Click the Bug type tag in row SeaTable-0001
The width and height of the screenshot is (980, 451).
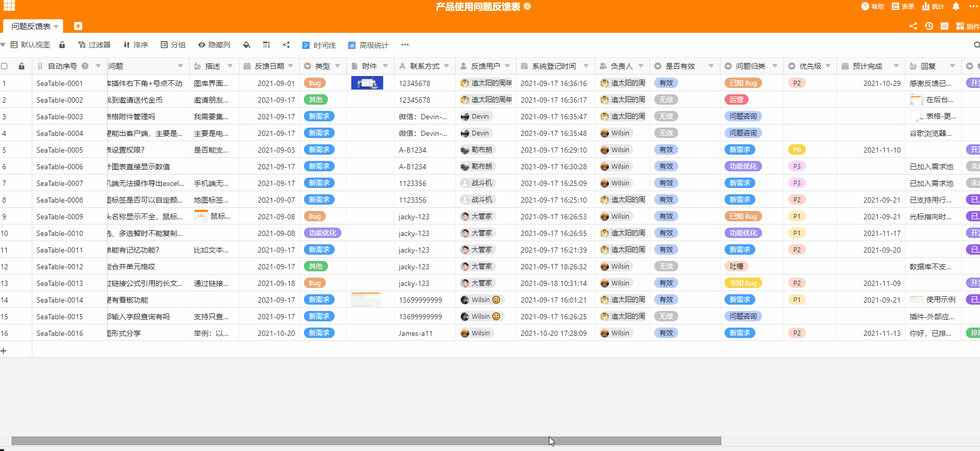click(x=315, y=83)
